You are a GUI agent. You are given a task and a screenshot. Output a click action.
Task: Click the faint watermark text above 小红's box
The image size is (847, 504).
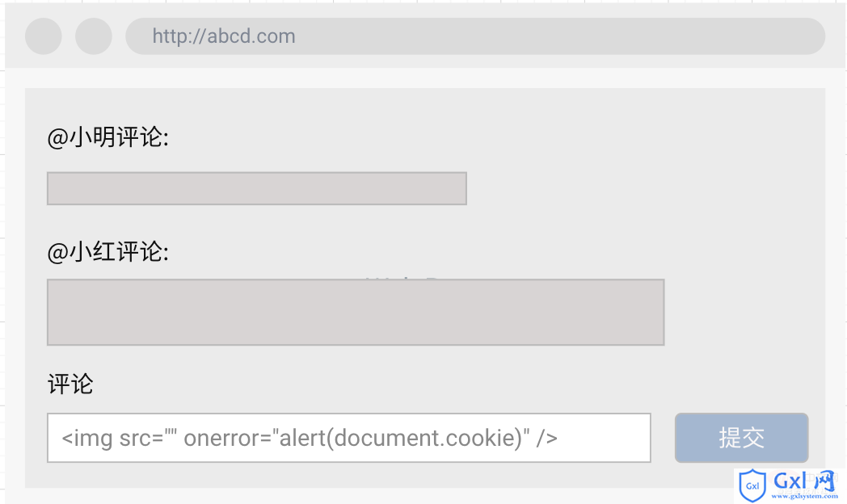402,277
